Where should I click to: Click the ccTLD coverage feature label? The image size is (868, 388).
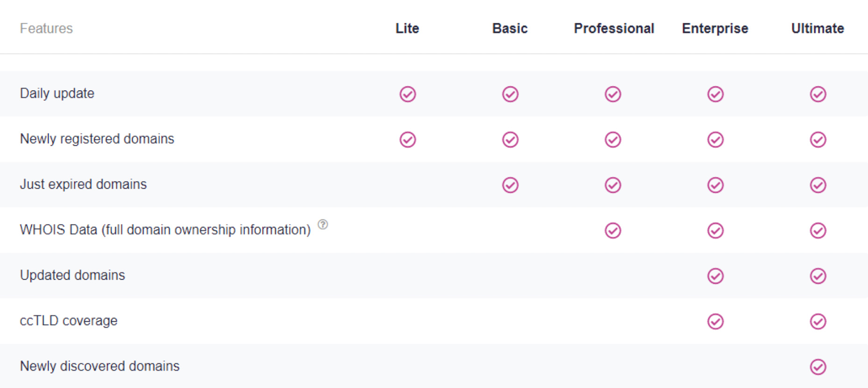[69, 321]
